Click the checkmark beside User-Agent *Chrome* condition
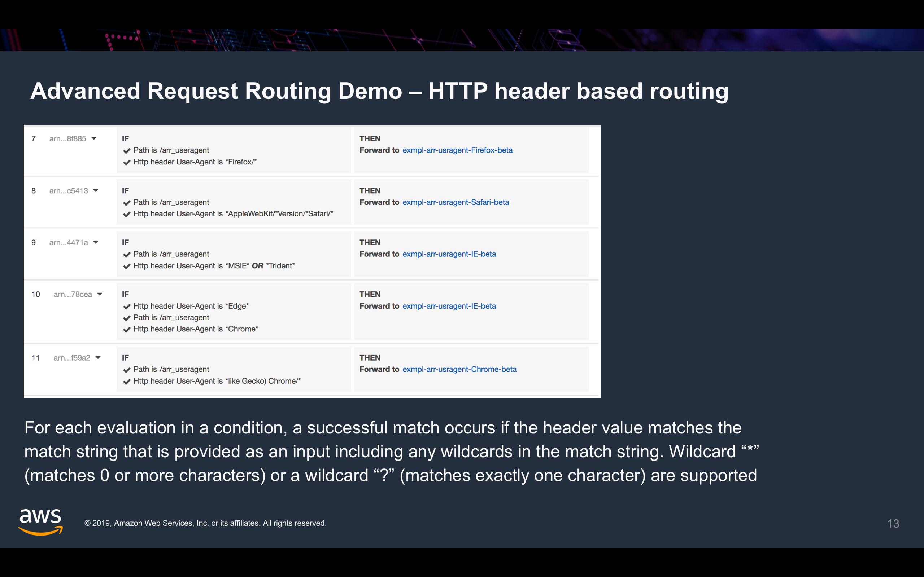924x577 pixels. coord(127,329)
